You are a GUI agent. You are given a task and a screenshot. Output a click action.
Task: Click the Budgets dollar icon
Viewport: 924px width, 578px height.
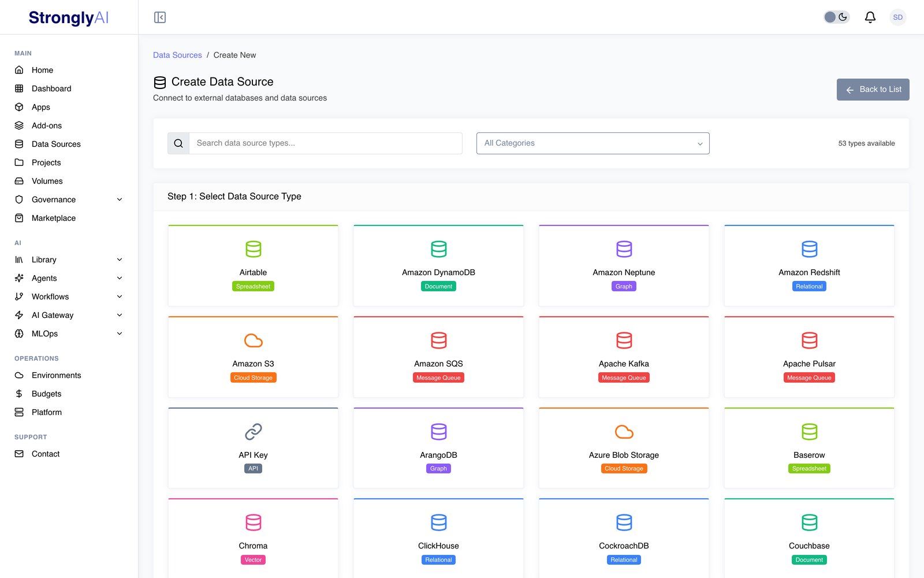pos(19,394)
